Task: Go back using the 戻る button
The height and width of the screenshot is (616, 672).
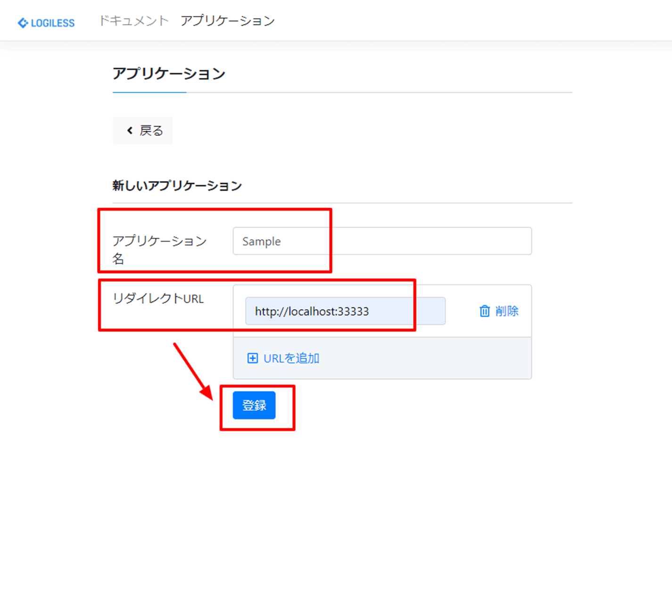Action: click(x=143, y=130)
